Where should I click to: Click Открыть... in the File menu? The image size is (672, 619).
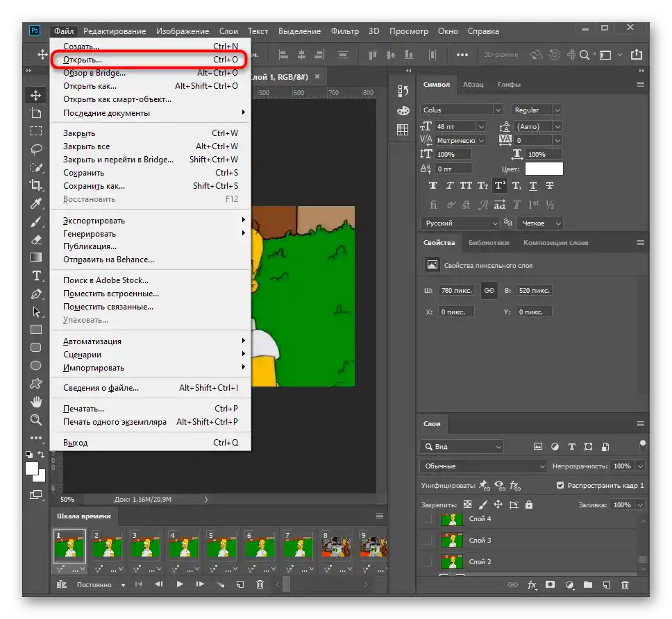pyautogui.click(x=83, y=60)
